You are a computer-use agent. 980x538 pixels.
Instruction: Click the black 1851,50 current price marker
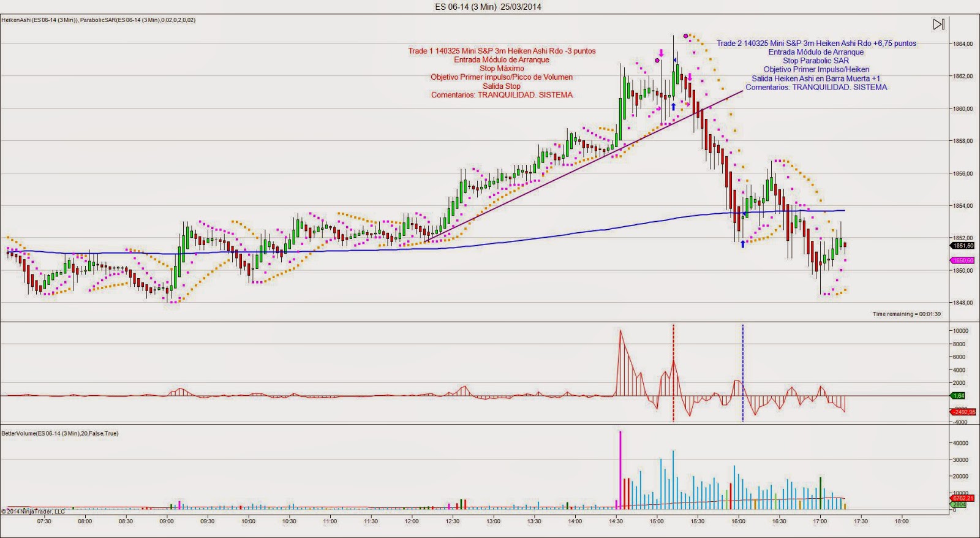click(962, 246)
